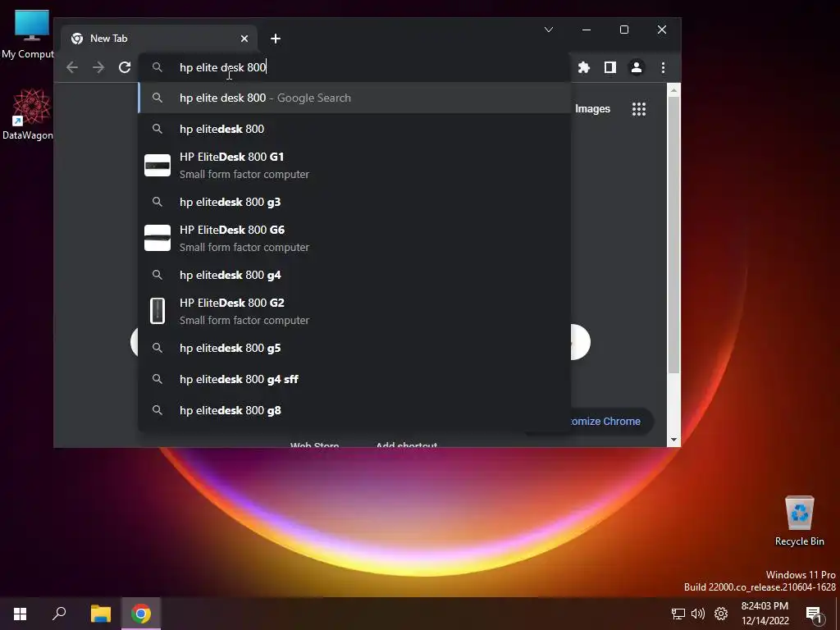Click the page scrollbar up arrow
This screenshot has height=630, width=840.
[674, 90]
